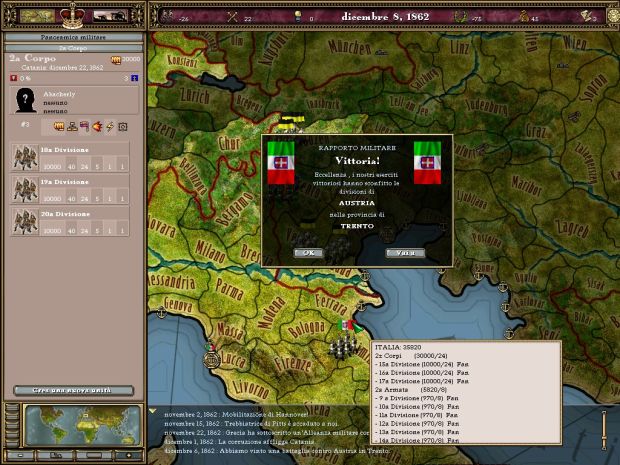Screen dimensions: 620x465
Task: Click the organization chart icon in stats row
Action: [x=72, y=127]
